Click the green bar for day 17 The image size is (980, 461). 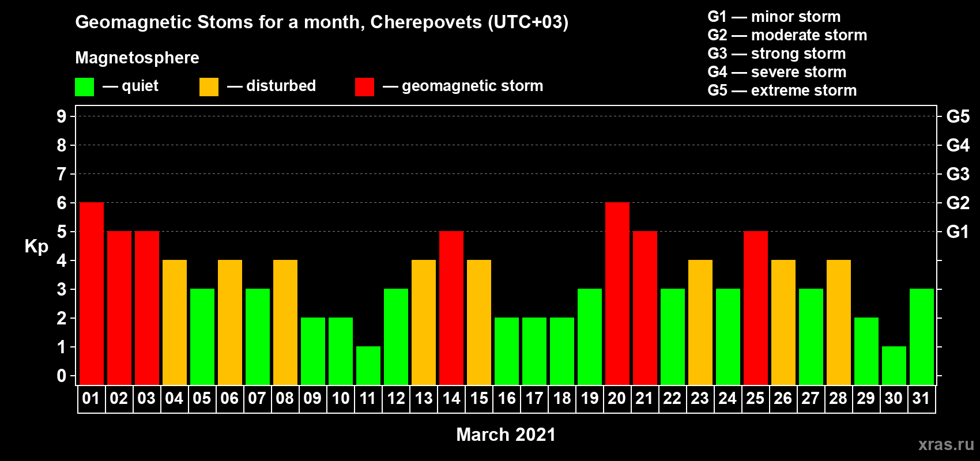(534, 352)
